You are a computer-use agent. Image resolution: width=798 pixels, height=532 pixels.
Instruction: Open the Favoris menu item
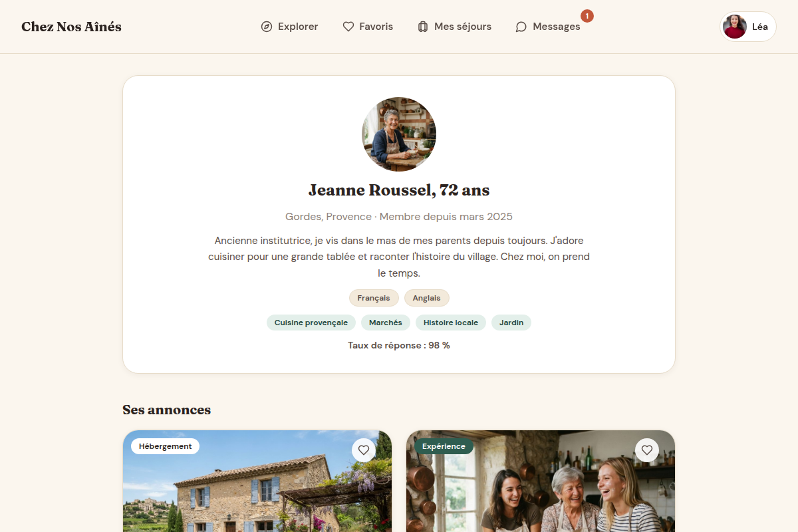tap(368, 27)
